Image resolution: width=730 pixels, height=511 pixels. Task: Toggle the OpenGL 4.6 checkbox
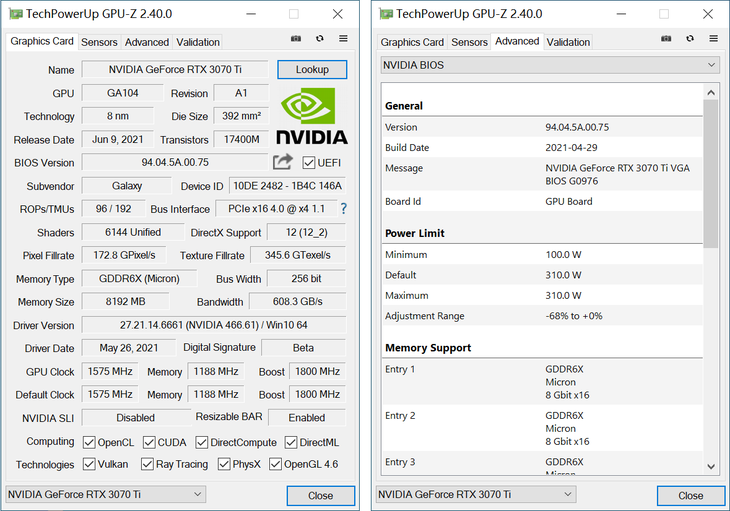pyautogui.click(x=275, y=464)
